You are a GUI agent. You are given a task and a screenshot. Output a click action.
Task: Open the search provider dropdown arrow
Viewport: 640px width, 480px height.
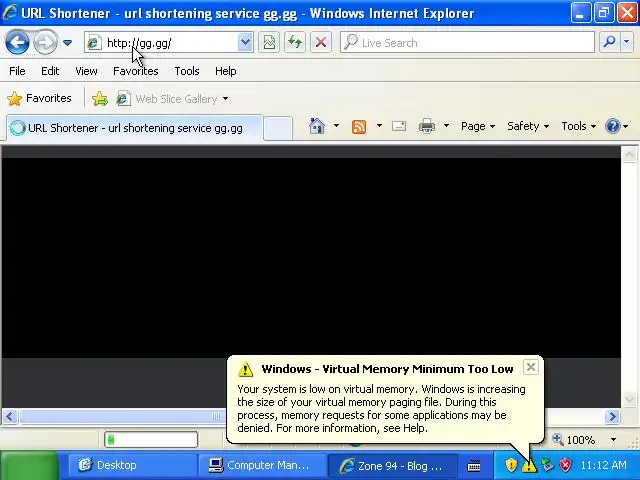[627, 42]
